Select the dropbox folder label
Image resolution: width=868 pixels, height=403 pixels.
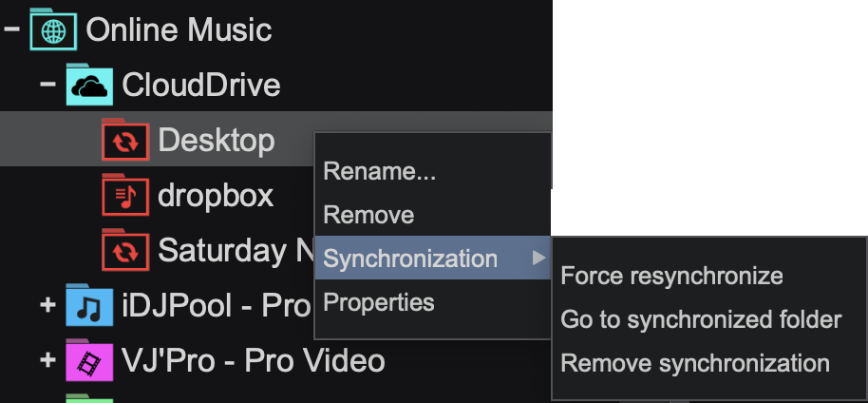pos(216,197)
